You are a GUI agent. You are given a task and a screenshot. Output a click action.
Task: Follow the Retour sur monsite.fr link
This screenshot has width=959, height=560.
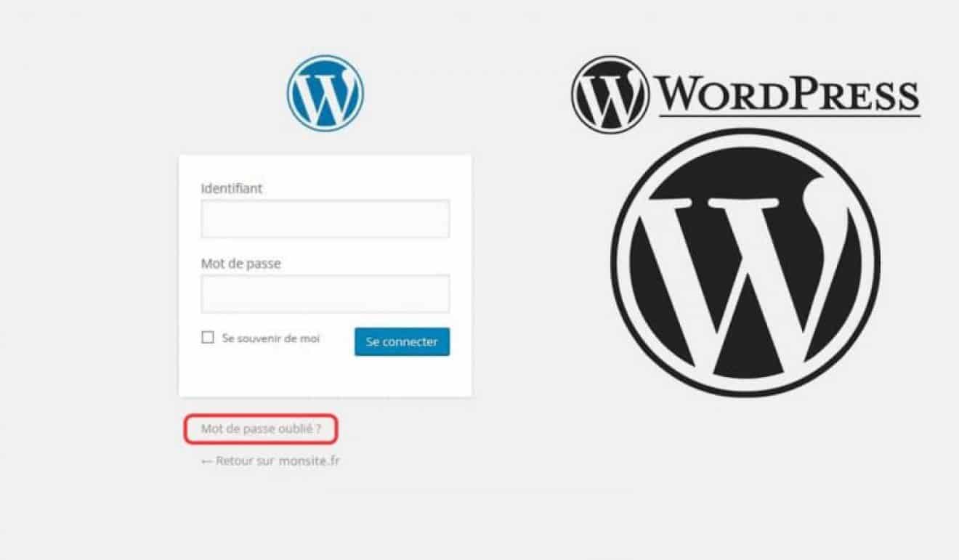(x=270, y=460)
